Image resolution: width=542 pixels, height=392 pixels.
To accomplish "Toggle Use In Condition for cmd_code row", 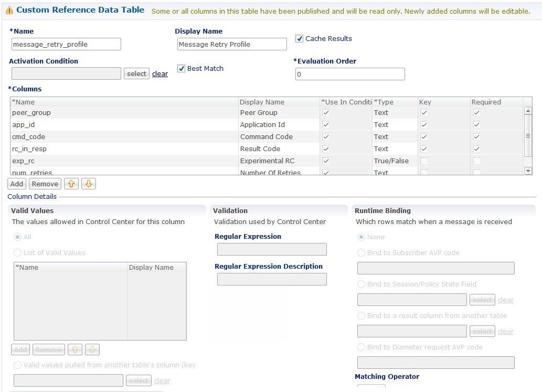I will point(326,136).
